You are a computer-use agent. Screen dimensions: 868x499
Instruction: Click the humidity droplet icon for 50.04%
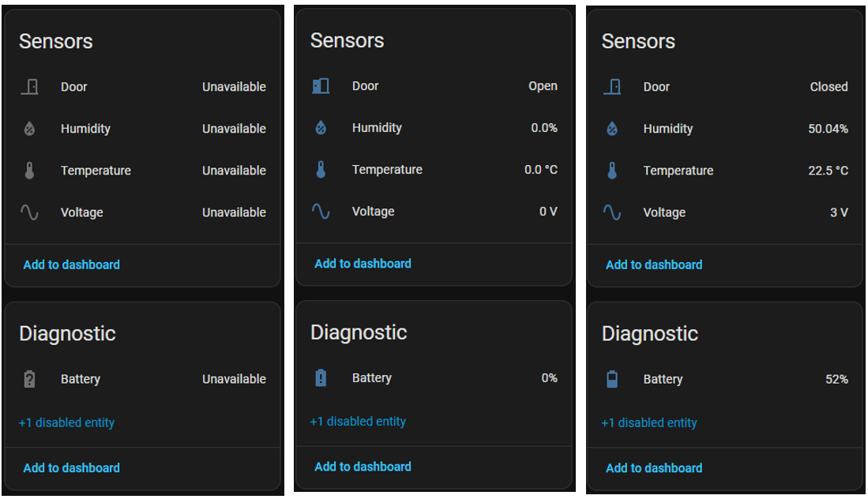pyautogui.click(x=612, y=129)
